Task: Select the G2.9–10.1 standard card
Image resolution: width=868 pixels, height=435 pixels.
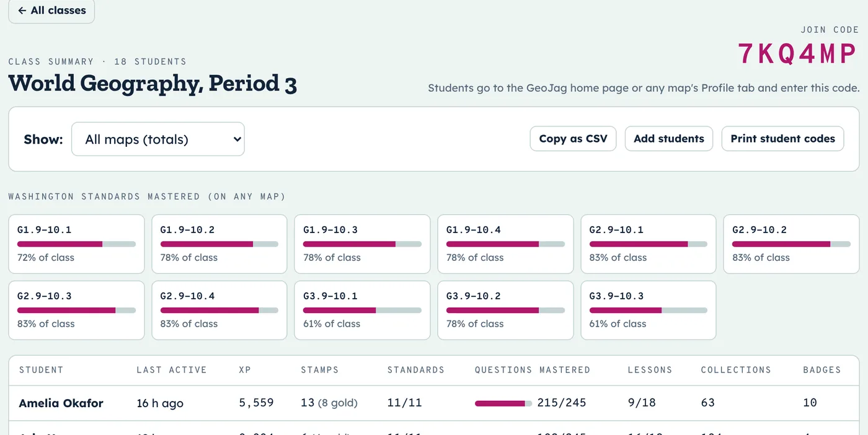Action: (649, 244)
